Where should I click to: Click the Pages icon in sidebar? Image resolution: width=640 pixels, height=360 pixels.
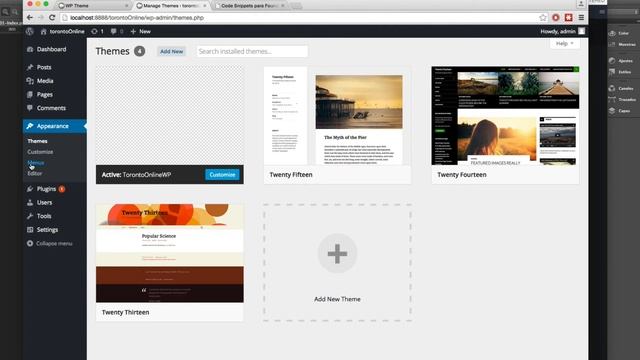pyautogui.click(x=30, y=94)
